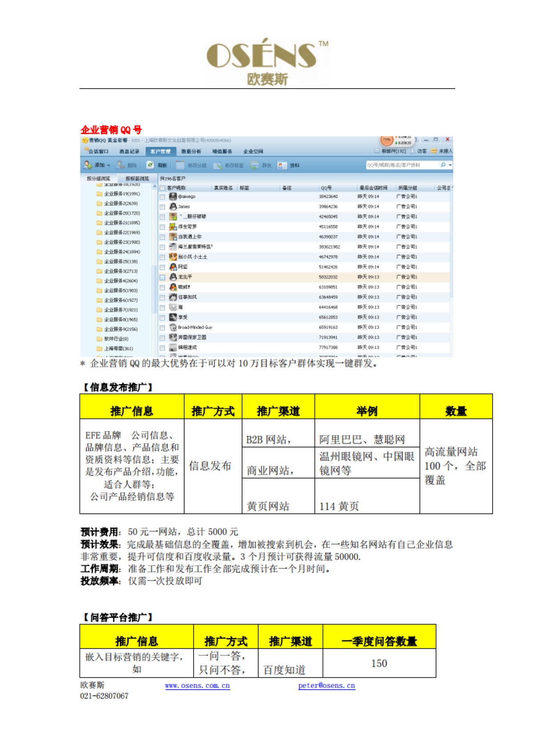Click 往事如风 contact avatar
534x756 pixels.
click(x=173, y=297)
